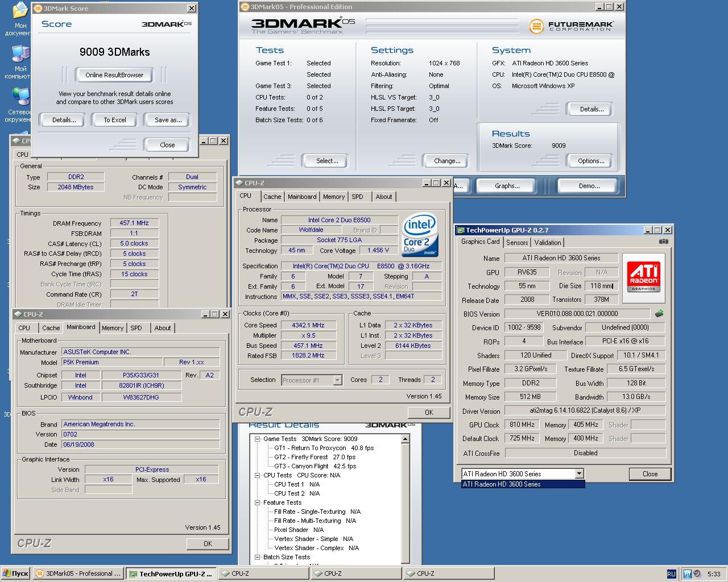728x582 pixels.
Task: Collapse the Batch Size Tests tree node
Action: (x=257, y=557)
